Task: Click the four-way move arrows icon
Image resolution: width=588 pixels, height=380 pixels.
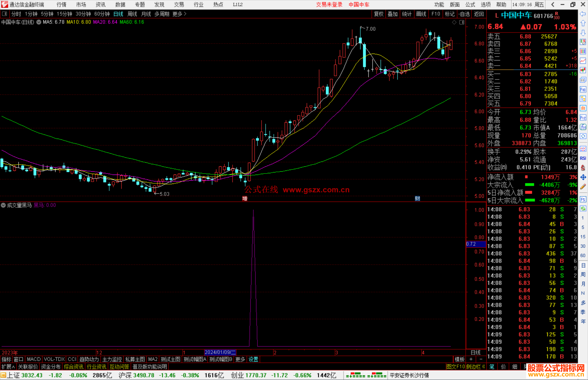Action: click(583, 177)
